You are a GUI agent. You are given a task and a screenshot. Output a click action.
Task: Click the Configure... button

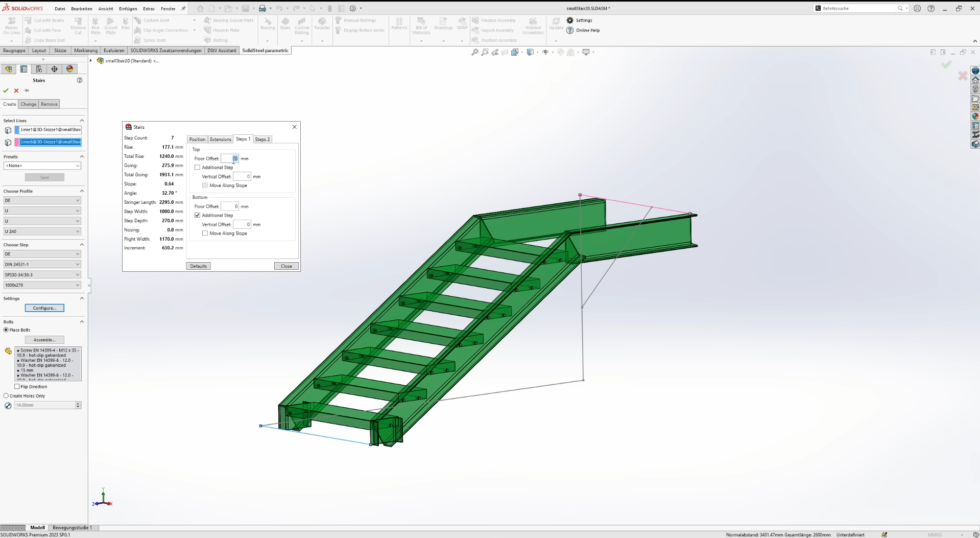pyautogui.click(x=44, y=308)
